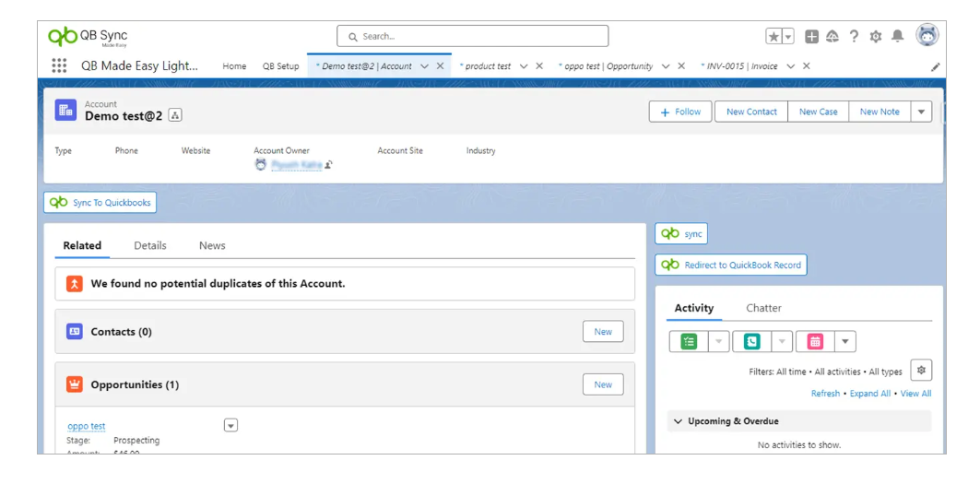Close the Demo test@2 Account tab
Image resolution: width=980 pixels, height=484 pixels.
click(440, 65)
